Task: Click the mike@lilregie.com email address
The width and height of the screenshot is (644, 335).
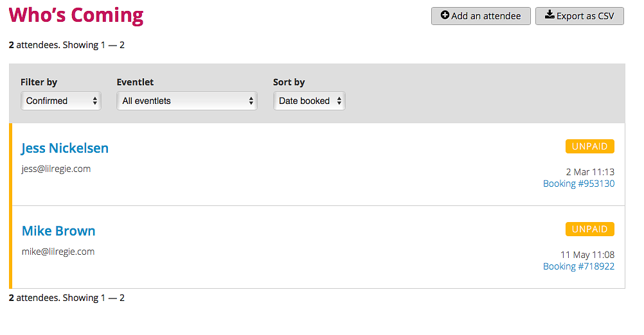Action: 58,252
